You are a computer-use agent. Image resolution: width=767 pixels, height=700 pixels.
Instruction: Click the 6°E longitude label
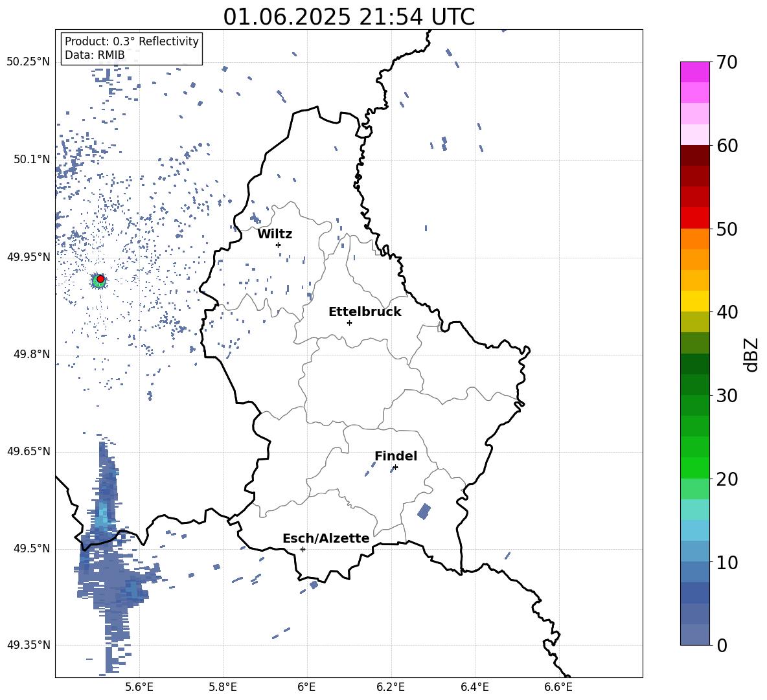pos(306,687)
